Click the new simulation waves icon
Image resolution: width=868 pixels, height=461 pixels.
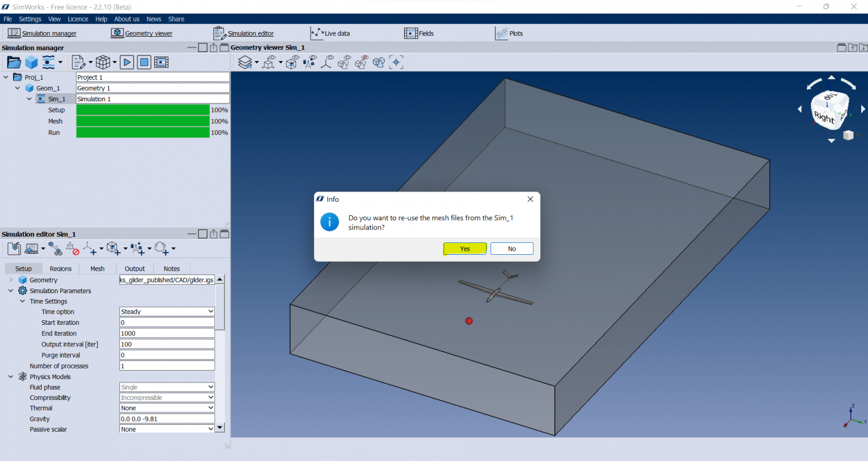click(x=49, y=62)
